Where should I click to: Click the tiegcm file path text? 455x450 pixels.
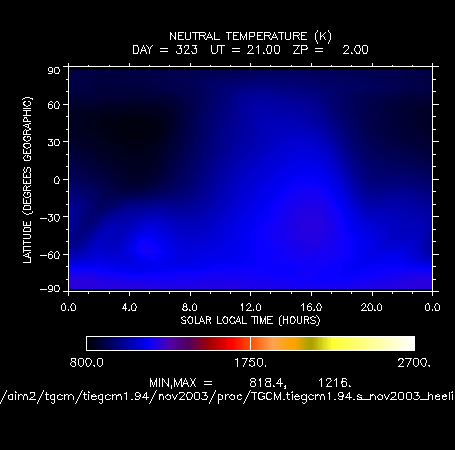click(227, 397)
